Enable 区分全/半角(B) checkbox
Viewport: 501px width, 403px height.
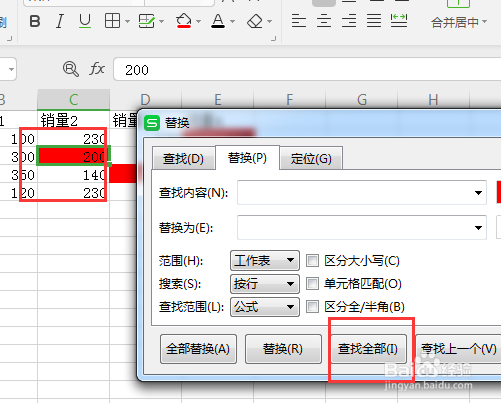312,306
